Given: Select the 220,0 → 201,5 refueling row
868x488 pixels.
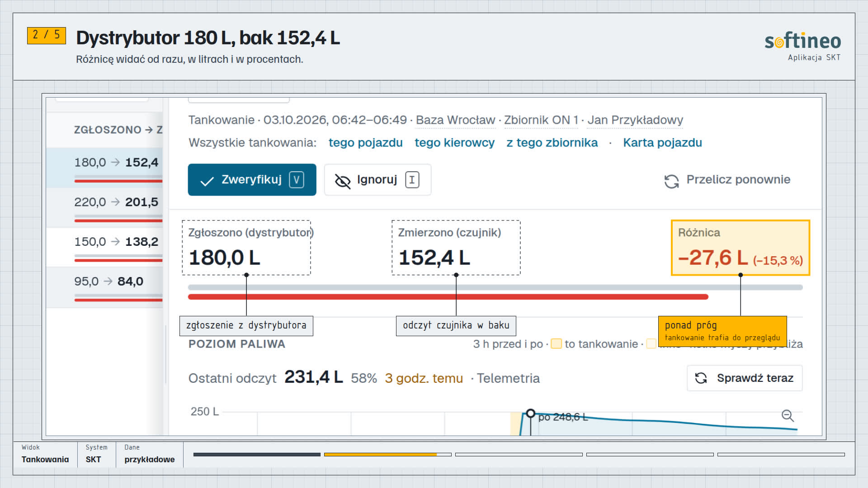Looking at the screenshot, I should [104, 207].
